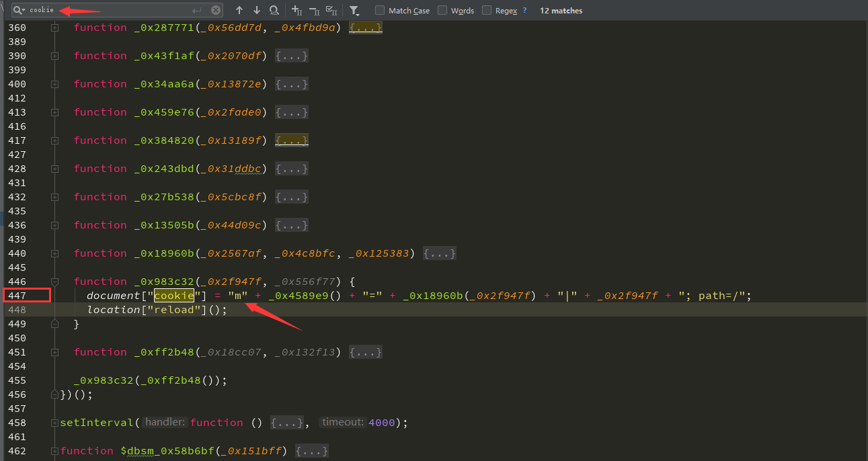868x461 pixels.
Task: Enable the Words checkbox
Action: coord(442,11)
